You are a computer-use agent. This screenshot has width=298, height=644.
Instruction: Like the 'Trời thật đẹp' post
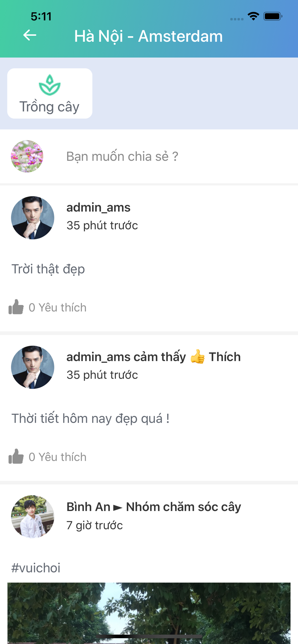click(16, 307)
